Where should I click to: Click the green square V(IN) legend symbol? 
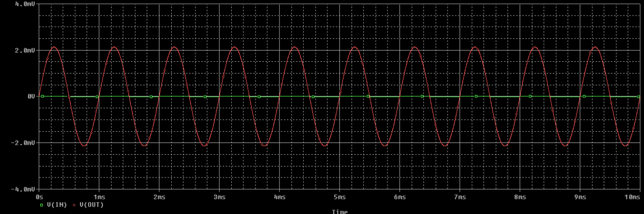coord(42,205)
